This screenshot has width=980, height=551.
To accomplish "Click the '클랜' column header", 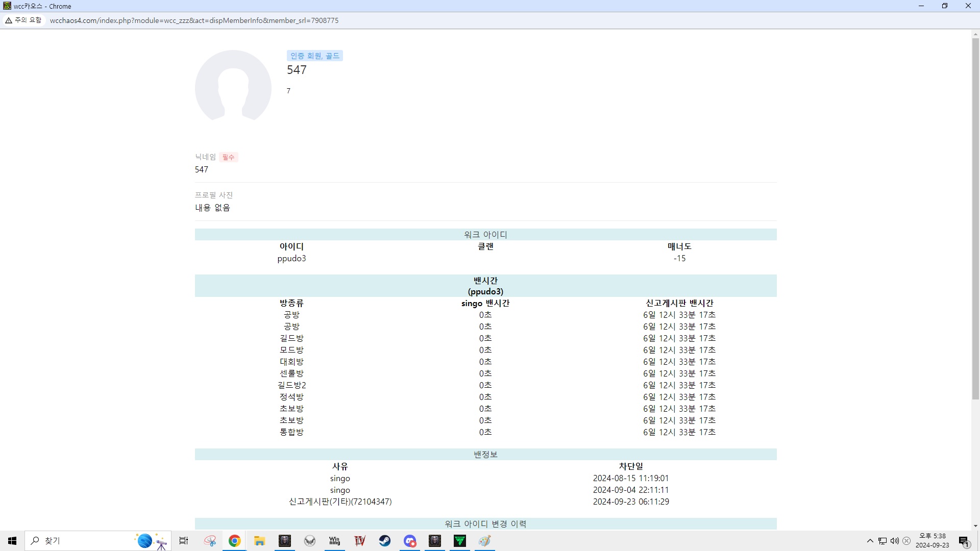I will tap(485, 246).
